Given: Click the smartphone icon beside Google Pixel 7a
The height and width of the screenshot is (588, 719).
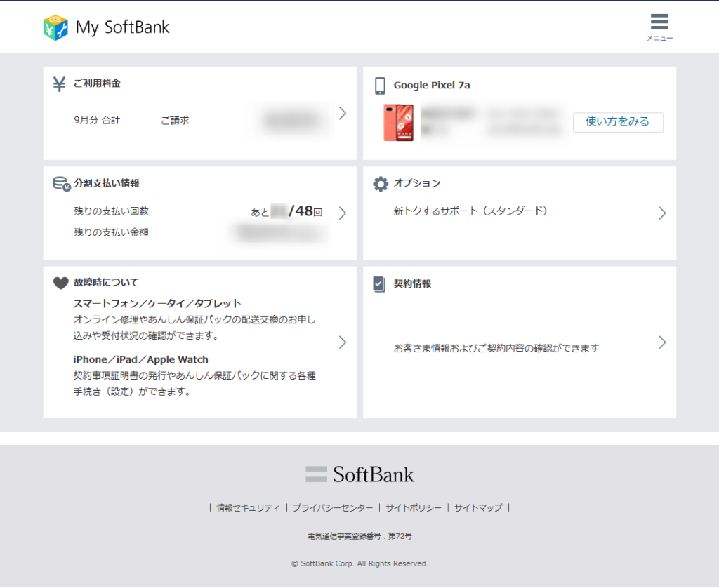Looking at the screenshot, I should click(x=380, y=86).
